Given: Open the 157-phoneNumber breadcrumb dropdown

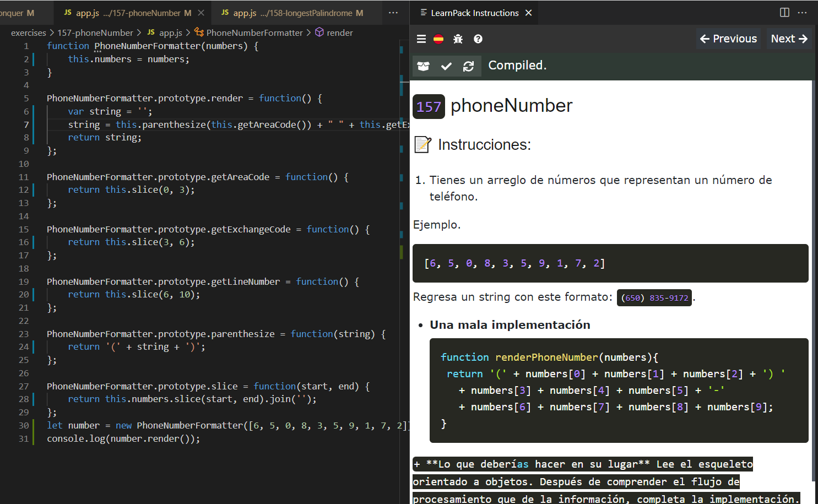Looking at the screenshot, I should pos(95,32).
